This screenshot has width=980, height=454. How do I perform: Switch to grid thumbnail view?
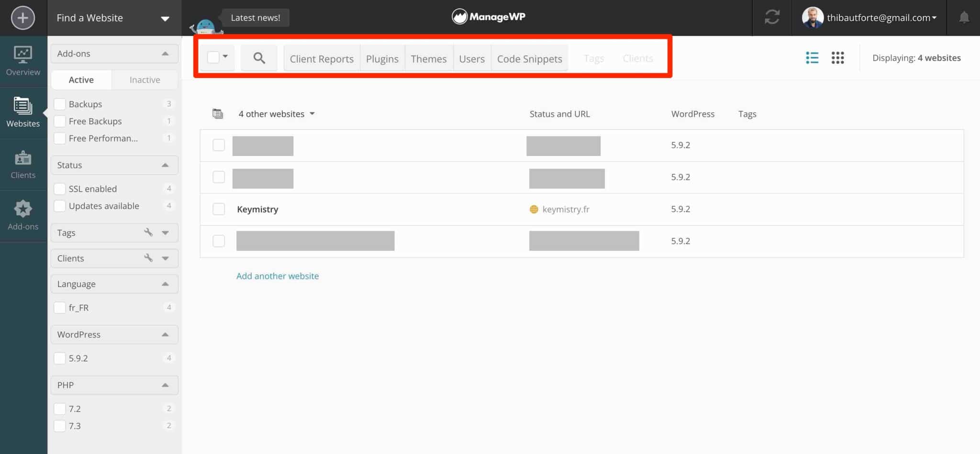[x=837, y=58]
